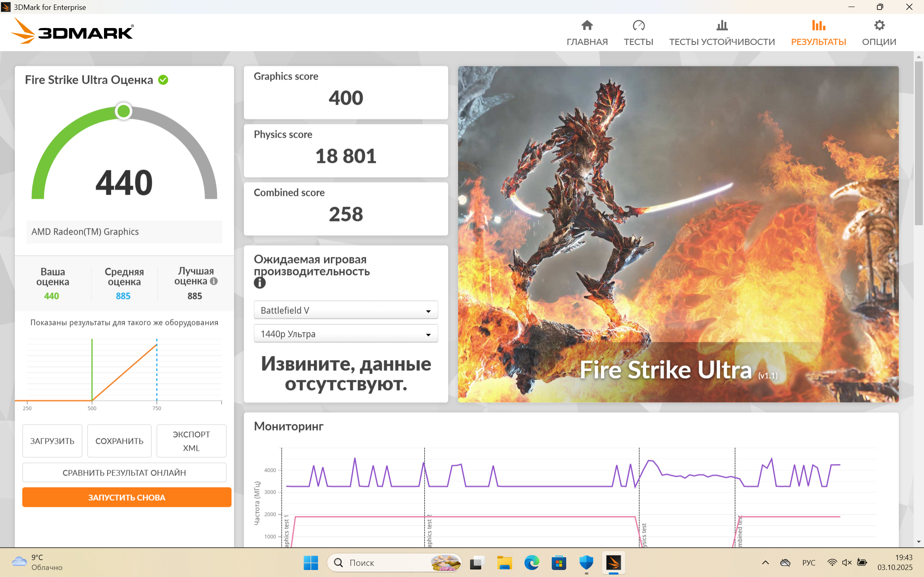This screenshot has height=577, width=924.
Task: Click the home icon for Главная
Action: [x=587, y=26]
